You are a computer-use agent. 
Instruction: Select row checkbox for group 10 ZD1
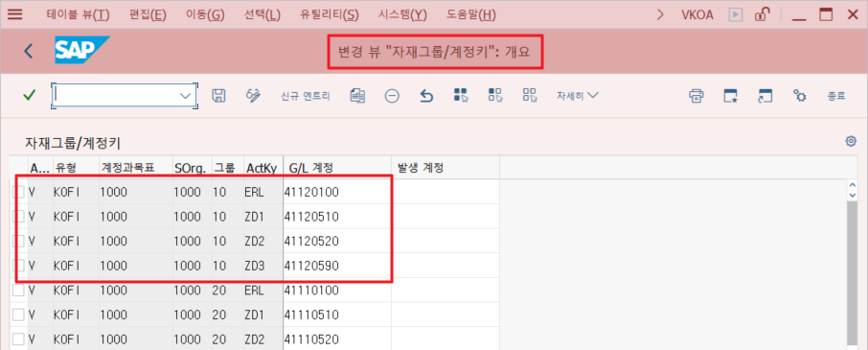click(19, 217)
